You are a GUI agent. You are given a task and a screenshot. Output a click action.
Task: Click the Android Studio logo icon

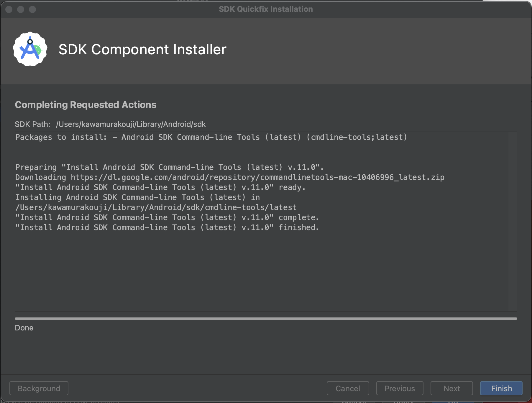pos(30,49)
